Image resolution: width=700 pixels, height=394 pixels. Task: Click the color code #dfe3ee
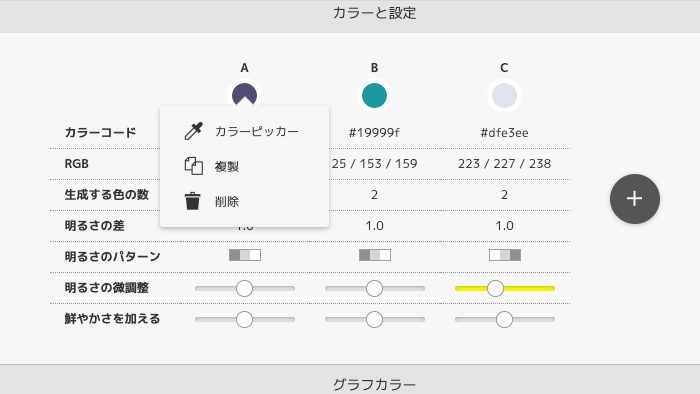pos(504,133)
